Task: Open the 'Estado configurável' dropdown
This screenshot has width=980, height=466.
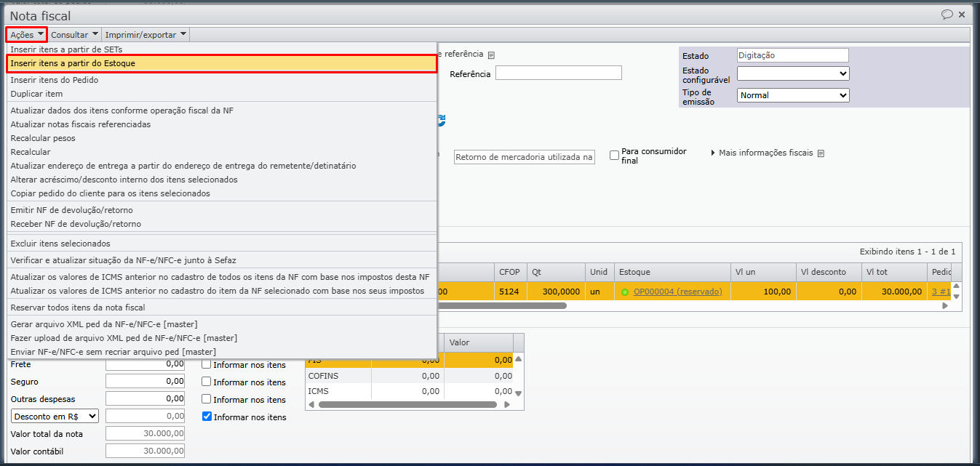Action: tap(793, 73)
